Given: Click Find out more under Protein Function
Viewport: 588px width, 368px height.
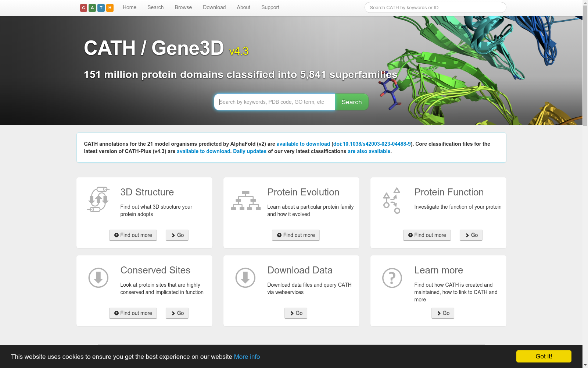Looking at the screenshot, I should [x=427, y=235].
